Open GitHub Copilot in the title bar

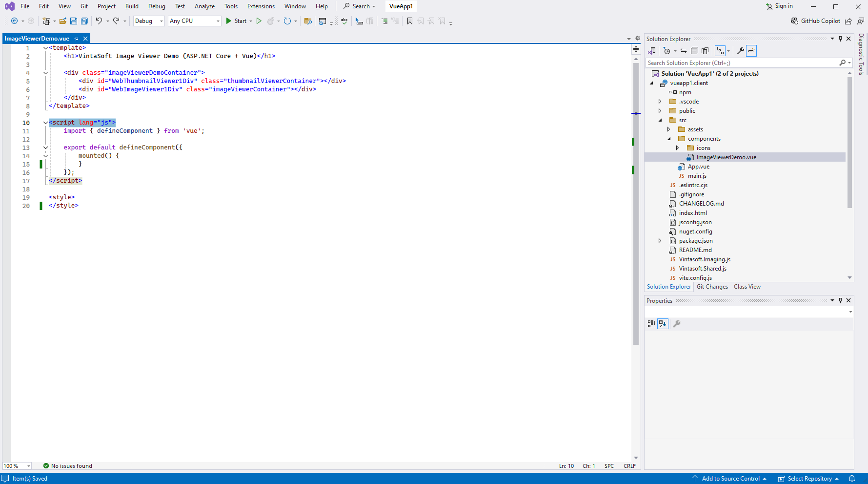pos(816,21)
